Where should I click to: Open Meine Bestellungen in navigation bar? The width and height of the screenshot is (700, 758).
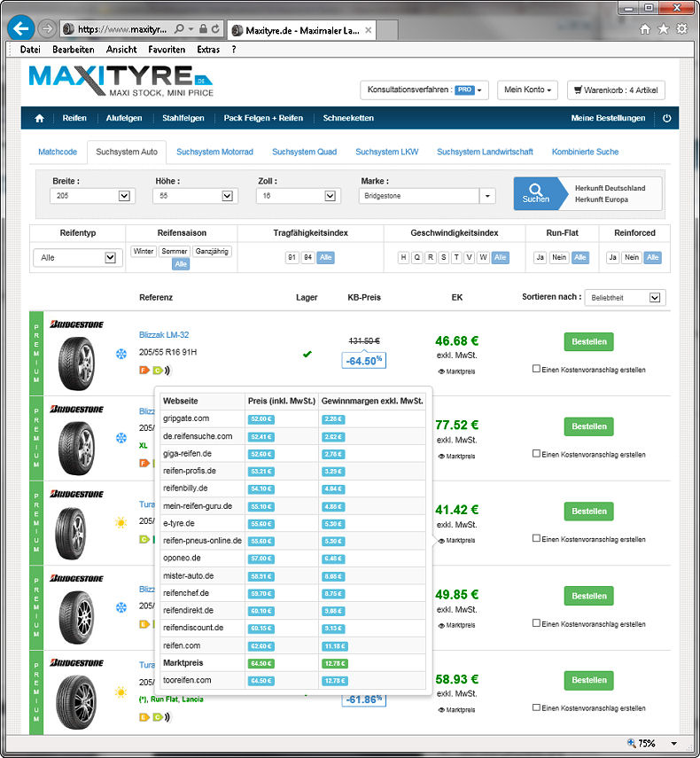pyautogui.click(x=608, y=118)
